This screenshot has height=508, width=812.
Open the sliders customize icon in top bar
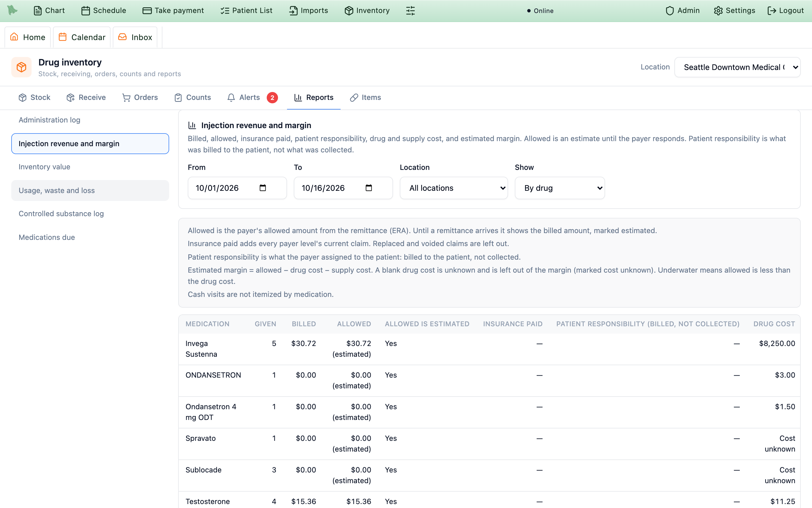(x=410, y=11)
